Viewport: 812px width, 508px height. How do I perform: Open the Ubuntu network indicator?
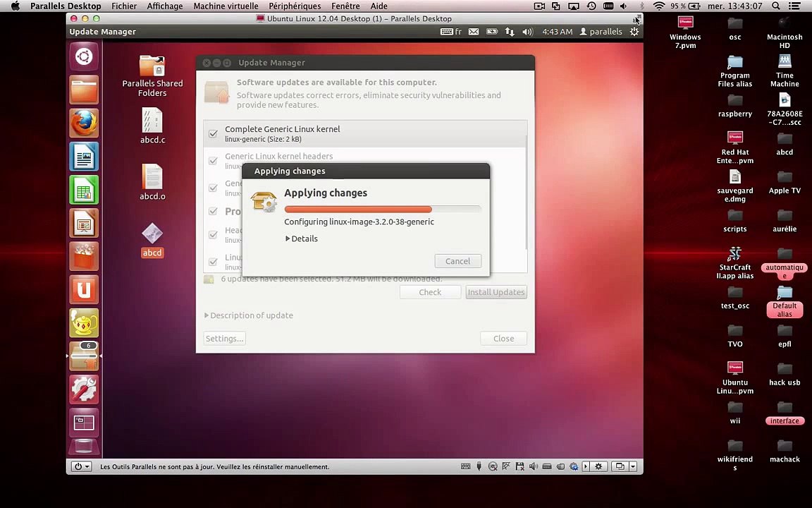(510, 32)
